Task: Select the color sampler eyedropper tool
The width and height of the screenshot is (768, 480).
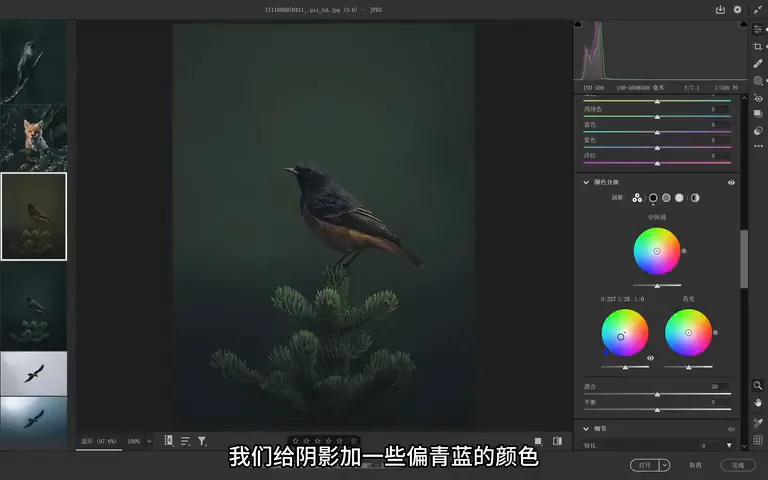Action: pos(758,422)
